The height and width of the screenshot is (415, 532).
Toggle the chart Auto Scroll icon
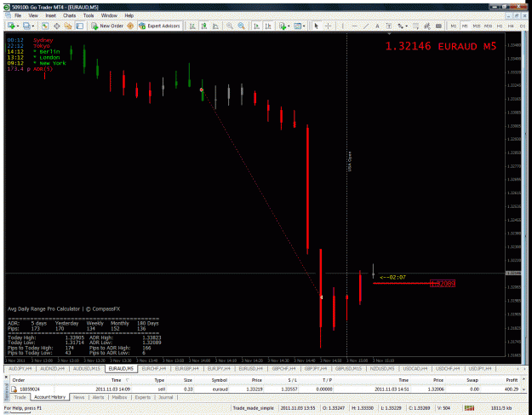point(256,26)
